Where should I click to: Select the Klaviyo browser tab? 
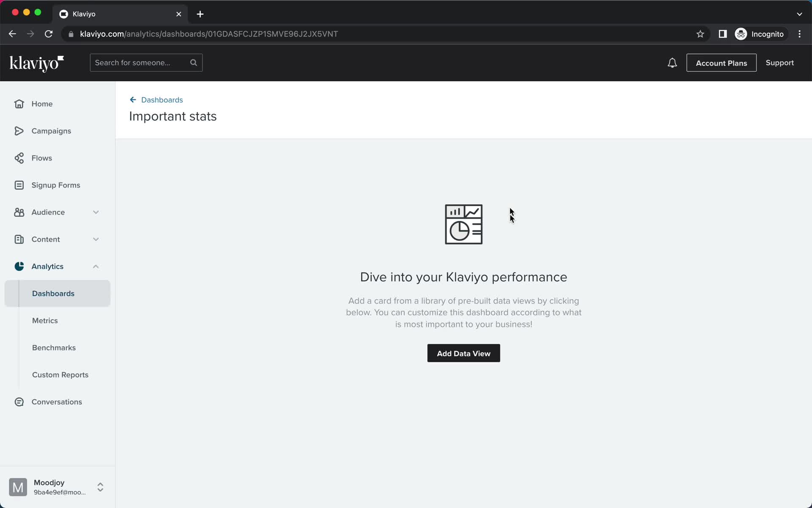[121, 14]
